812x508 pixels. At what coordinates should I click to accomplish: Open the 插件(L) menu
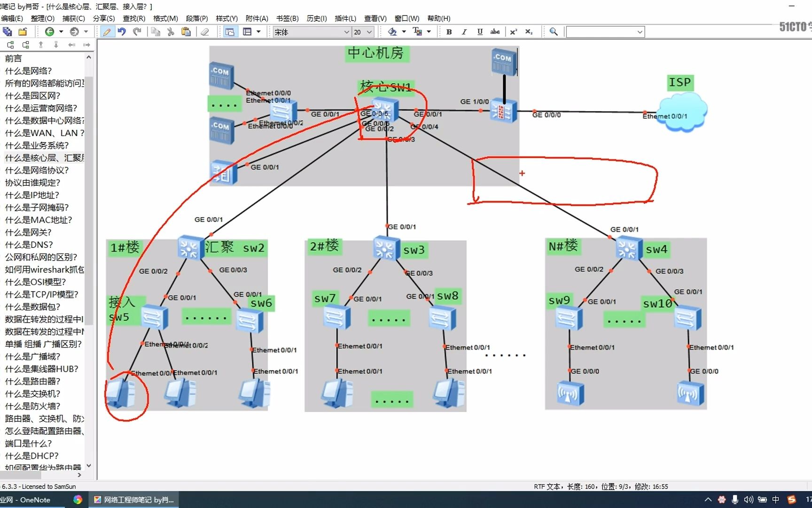click(345, 18)
